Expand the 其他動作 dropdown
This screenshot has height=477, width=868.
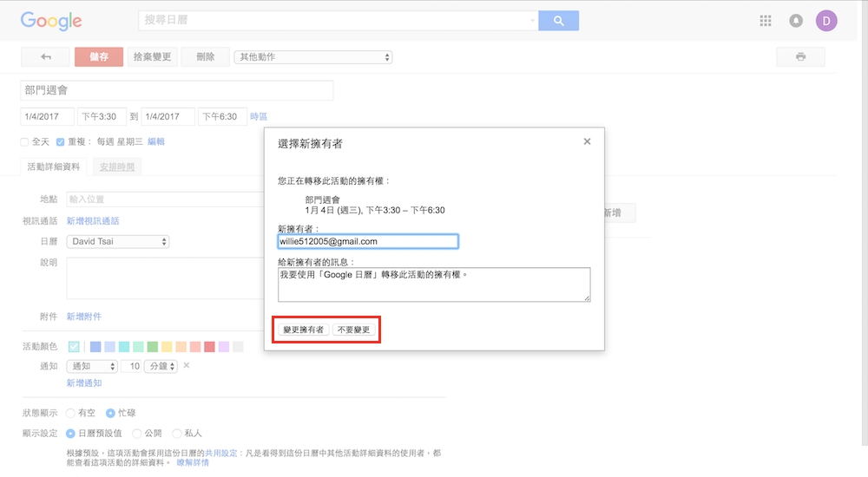[x=312, y=57]
